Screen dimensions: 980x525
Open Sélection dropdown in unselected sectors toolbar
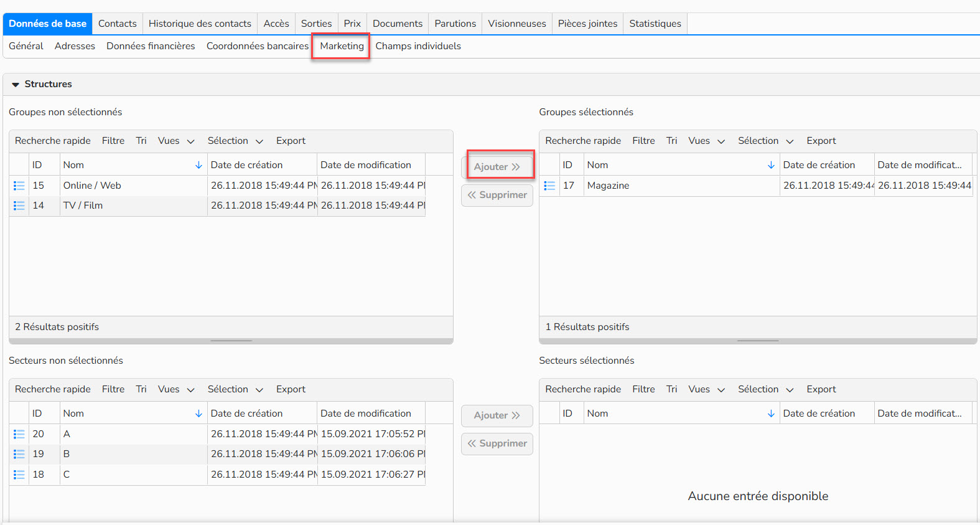tap(235, 389)
